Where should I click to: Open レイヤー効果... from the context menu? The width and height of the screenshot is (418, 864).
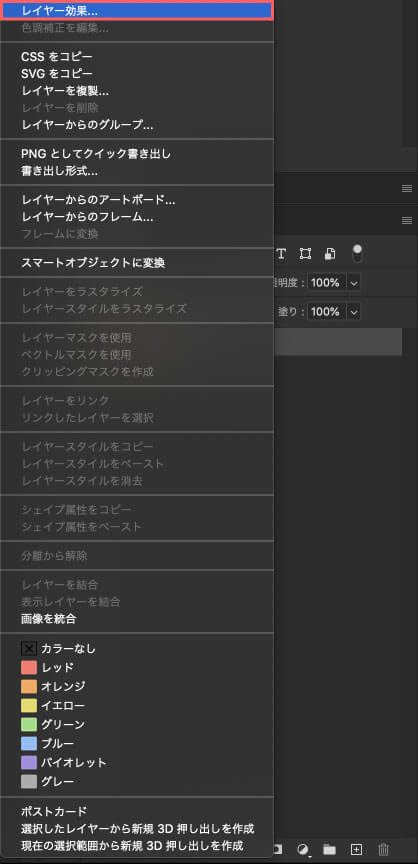[137, 10]
